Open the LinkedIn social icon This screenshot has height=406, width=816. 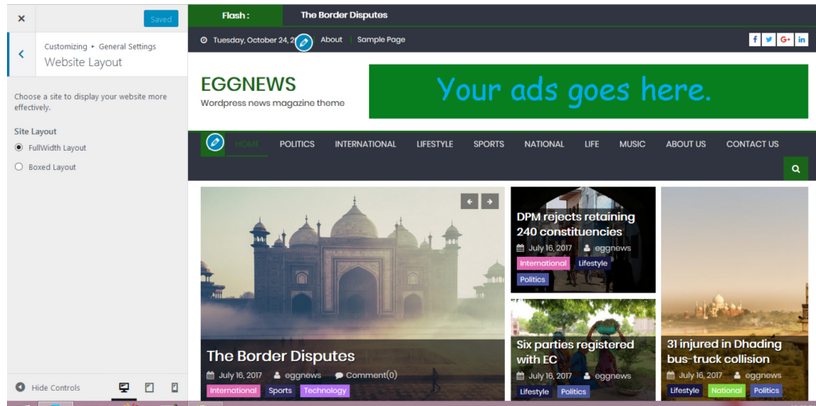(801, 40)
